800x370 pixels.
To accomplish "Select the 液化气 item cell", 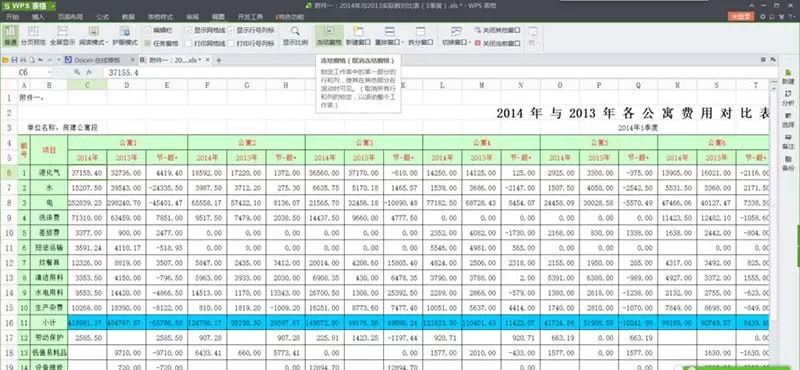I will (48, 172).
